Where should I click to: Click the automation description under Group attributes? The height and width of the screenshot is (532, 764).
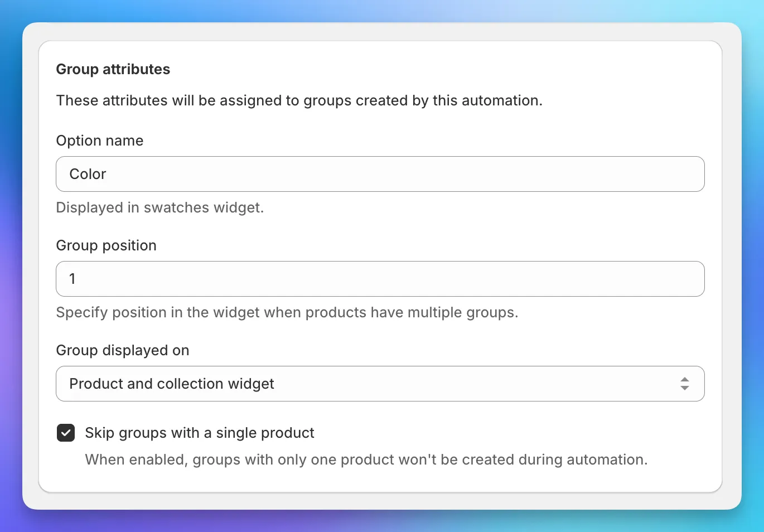(299, 100)
